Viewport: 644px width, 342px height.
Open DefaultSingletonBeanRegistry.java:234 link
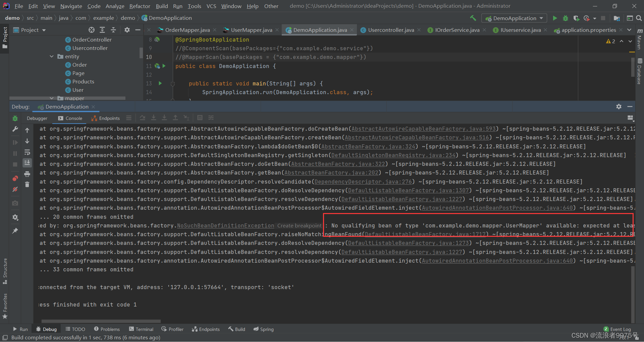(393, 155)
